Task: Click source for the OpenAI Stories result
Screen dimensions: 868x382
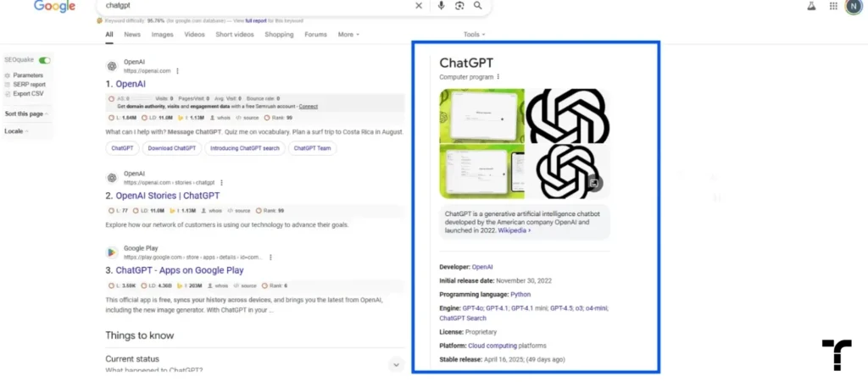Action: tap(239, 211)
